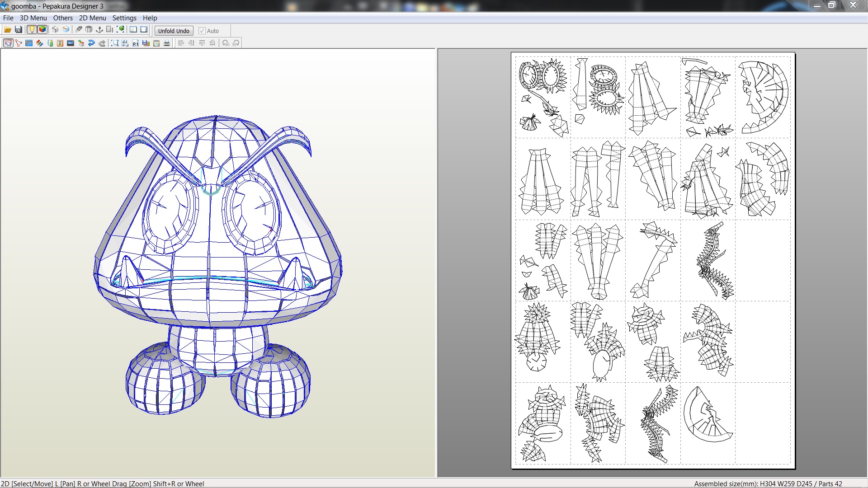
Task: Select the Input Image tool
Action: [x=71, y=43]
